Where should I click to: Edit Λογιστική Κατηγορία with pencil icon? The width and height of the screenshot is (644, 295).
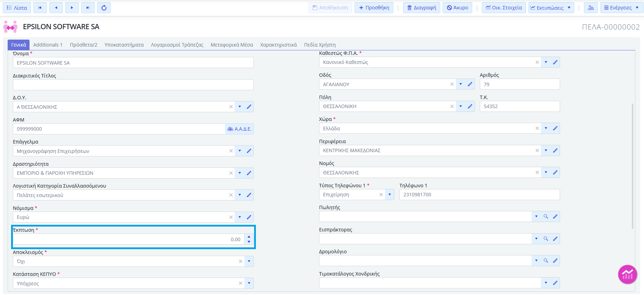click(x=249, y=195)
